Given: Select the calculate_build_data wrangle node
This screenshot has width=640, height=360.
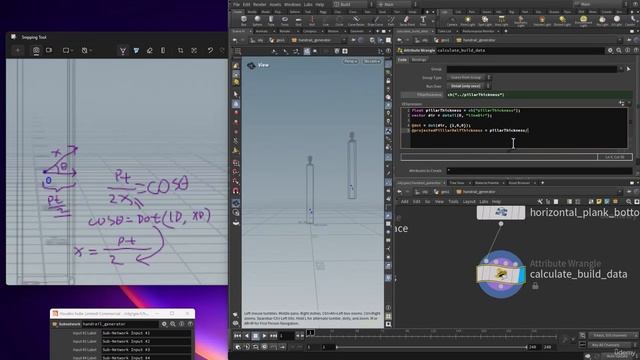Looking at the screenshot, I should coord(500,274).
